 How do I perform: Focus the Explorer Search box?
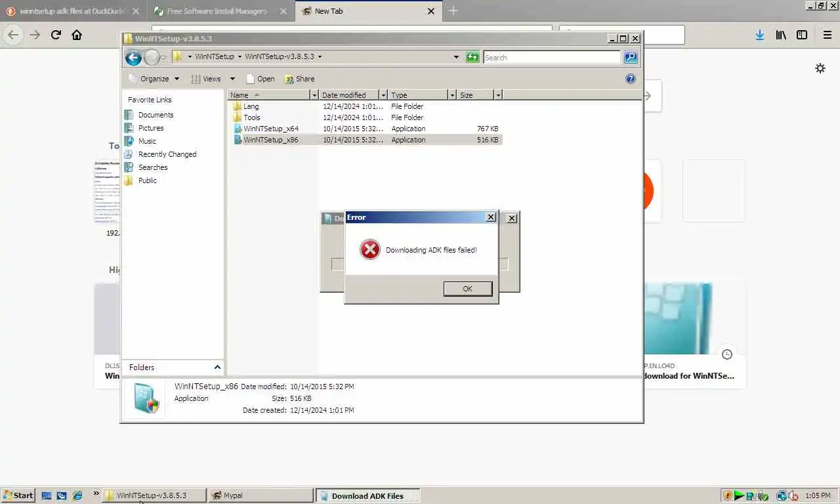pyautogui.click(x=551, y=57)
